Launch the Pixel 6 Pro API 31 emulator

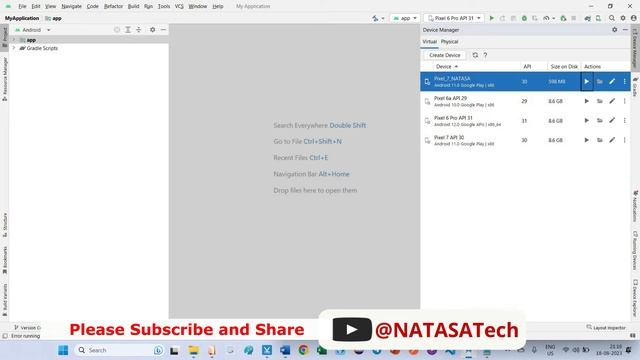tap(587, 120)
